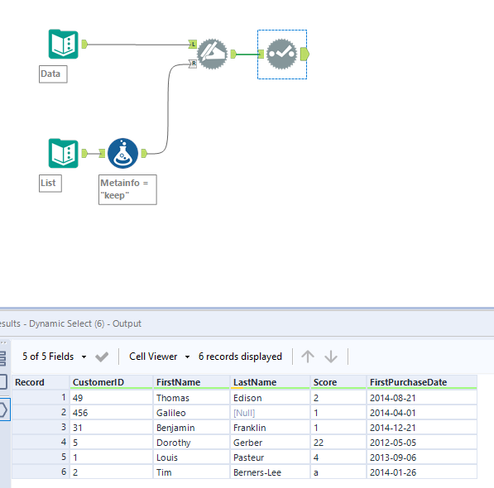Click the List annotation label
The height and width of the screenshot is (488, 494).
(50, 183)
